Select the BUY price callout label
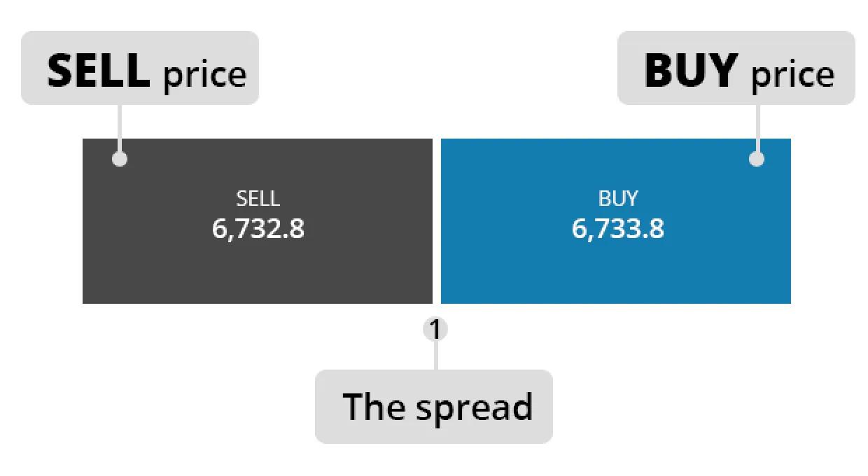 coord(736,68)
